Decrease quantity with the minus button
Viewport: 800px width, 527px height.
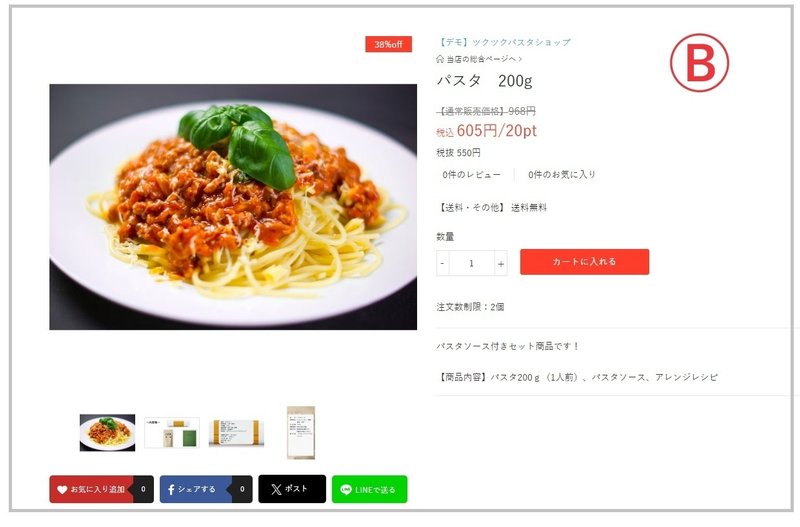coord(442,263)
